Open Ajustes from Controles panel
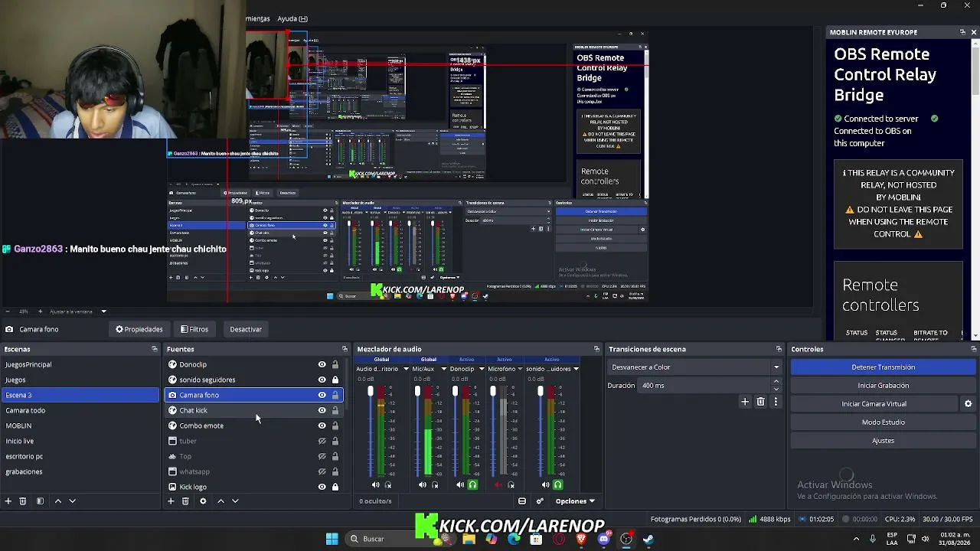Image resolution: width=980 pixels, height=551 pixels. click(884, 441)
